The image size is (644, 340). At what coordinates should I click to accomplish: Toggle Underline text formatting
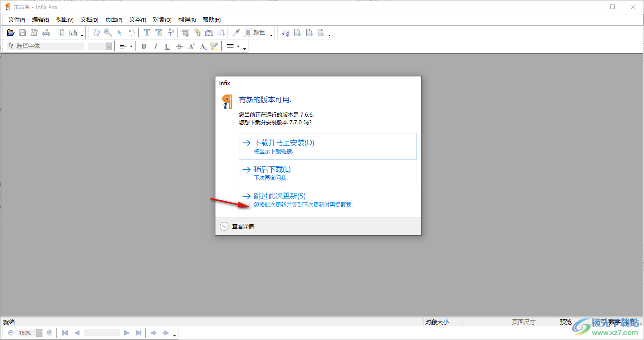click(x=168, y=46)
